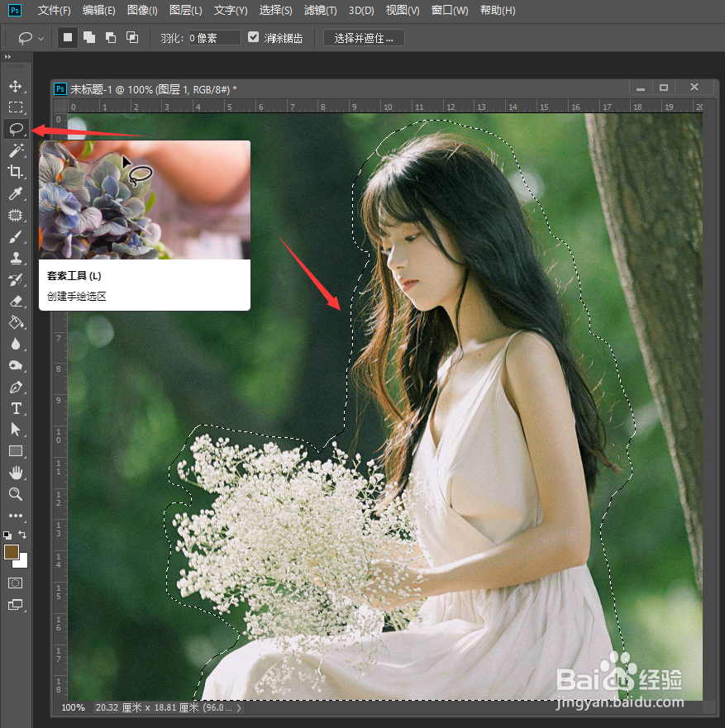This screenshot has width=725, height=728.
Task: Click the Photoshop Ps app logo
Action: pos(15,10)
